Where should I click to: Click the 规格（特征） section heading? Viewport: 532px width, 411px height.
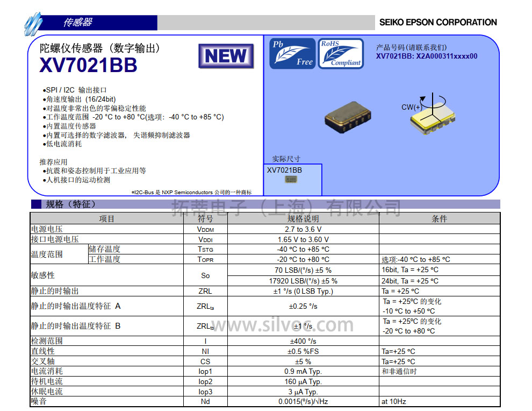tap(70, 204)
